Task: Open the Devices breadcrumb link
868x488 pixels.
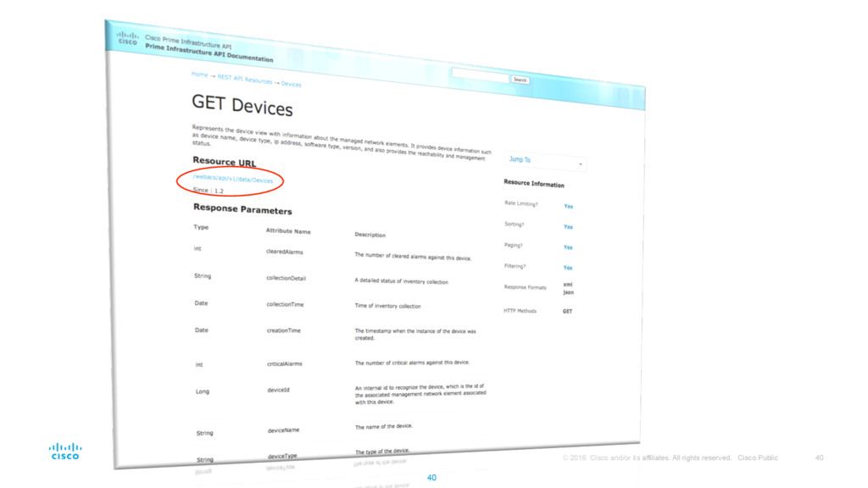Action: click(x=292, y=84)
